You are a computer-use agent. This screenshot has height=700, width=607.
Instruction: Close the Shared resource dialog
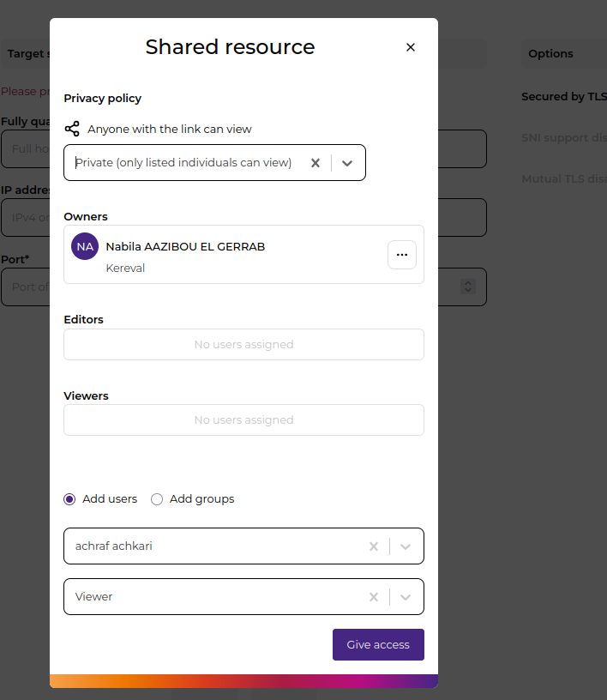[x=410, y=47]
